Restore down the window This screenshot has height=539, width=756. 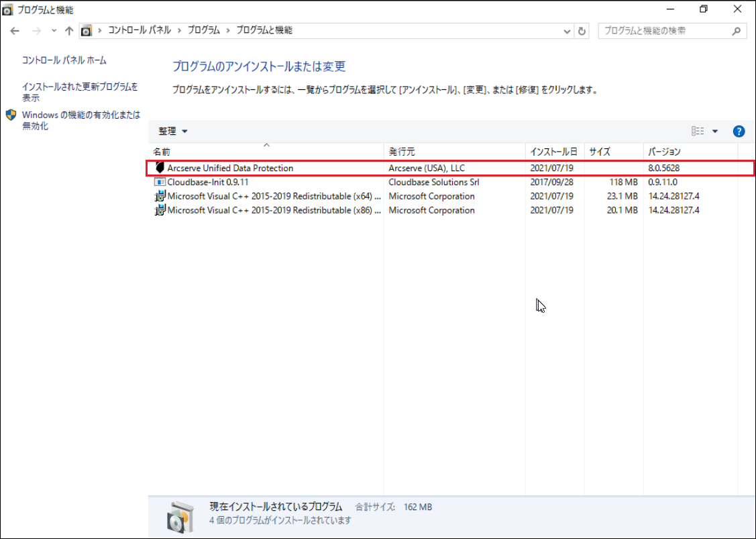point(704,9)
